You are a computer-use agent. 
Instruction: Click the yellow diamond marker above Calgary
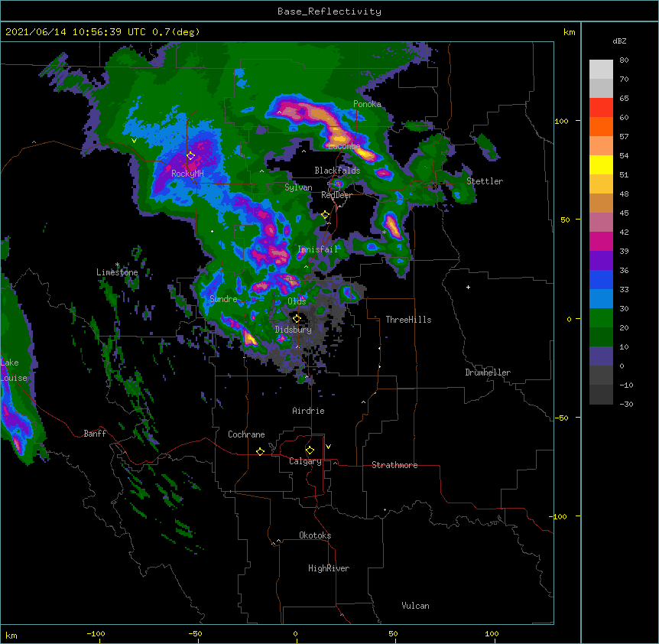(x=310, y=450)
